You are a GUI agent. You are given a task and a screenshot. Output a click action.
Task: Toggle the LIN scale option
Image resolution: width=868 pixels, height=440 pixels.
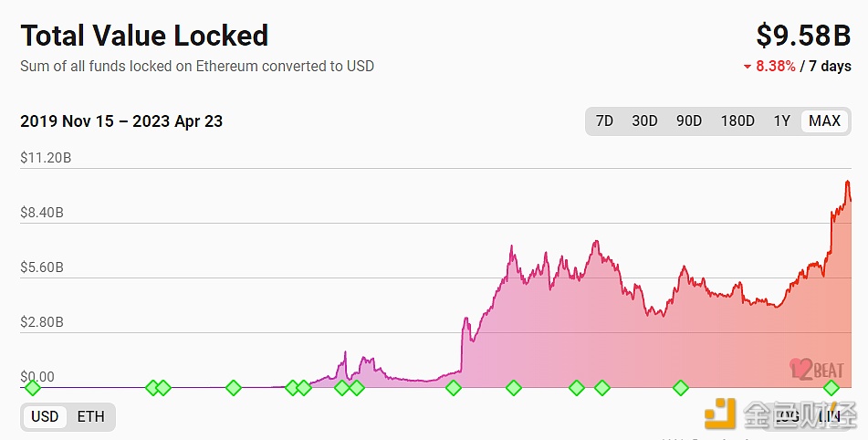[829, 417]
